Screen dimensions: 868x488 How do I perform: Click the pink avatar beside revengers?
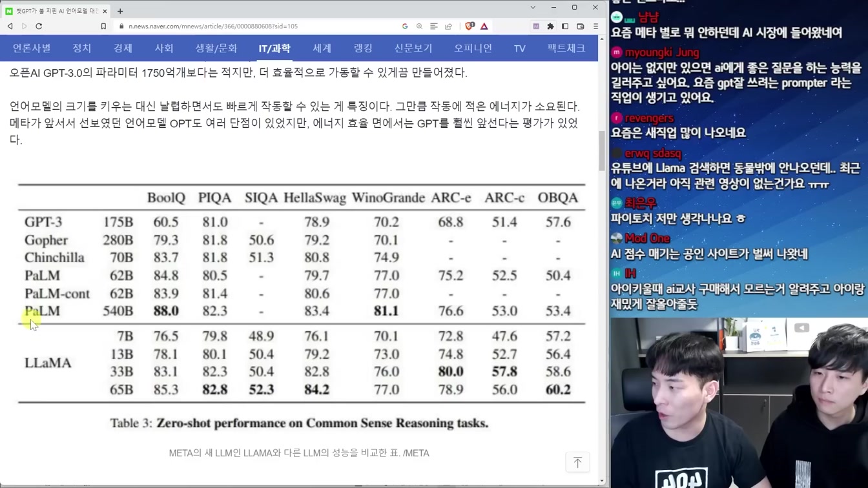[x=617, y=118]
